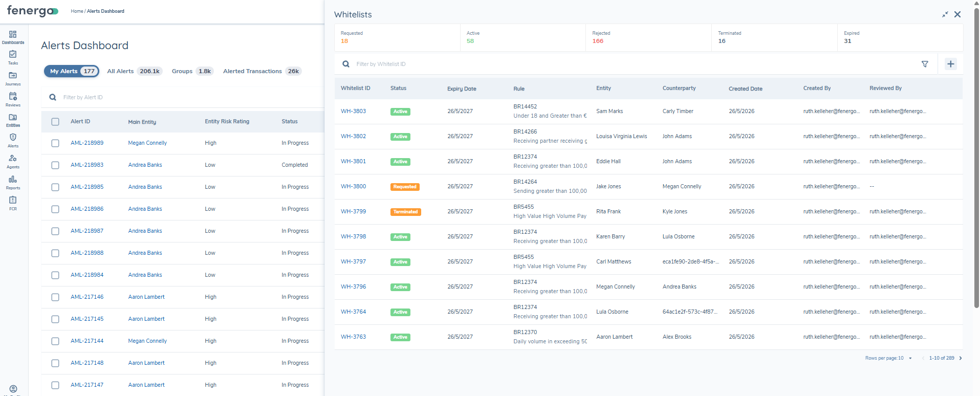The image size is (980, 396).
Task: Click counterparty Carly Timber
Action: coord(678,111)
